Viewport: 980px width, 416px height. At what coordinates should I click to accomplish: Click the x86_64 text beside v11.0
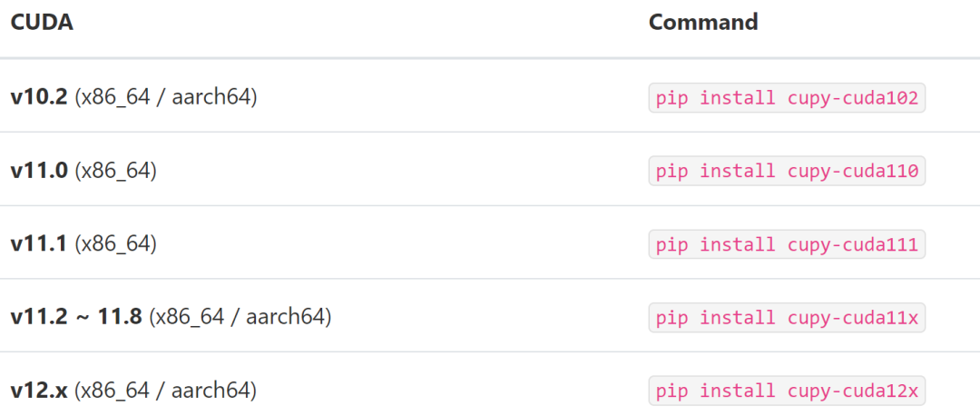115,170
